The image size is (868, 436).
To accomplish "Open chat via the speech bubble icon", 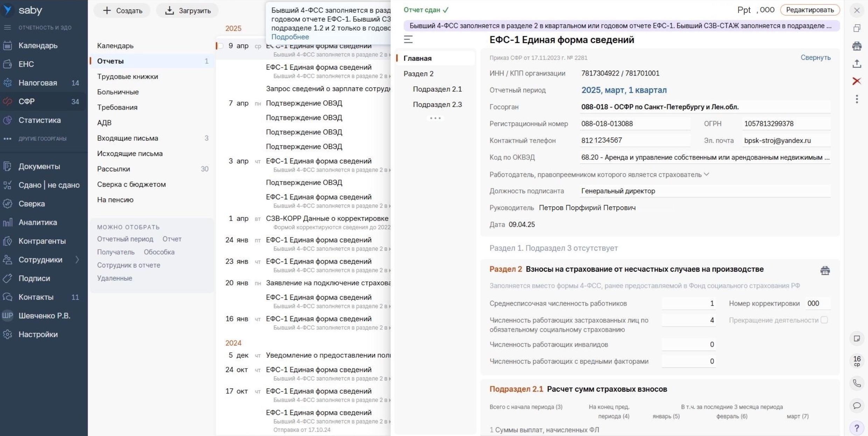I will (x=857, y=406).
